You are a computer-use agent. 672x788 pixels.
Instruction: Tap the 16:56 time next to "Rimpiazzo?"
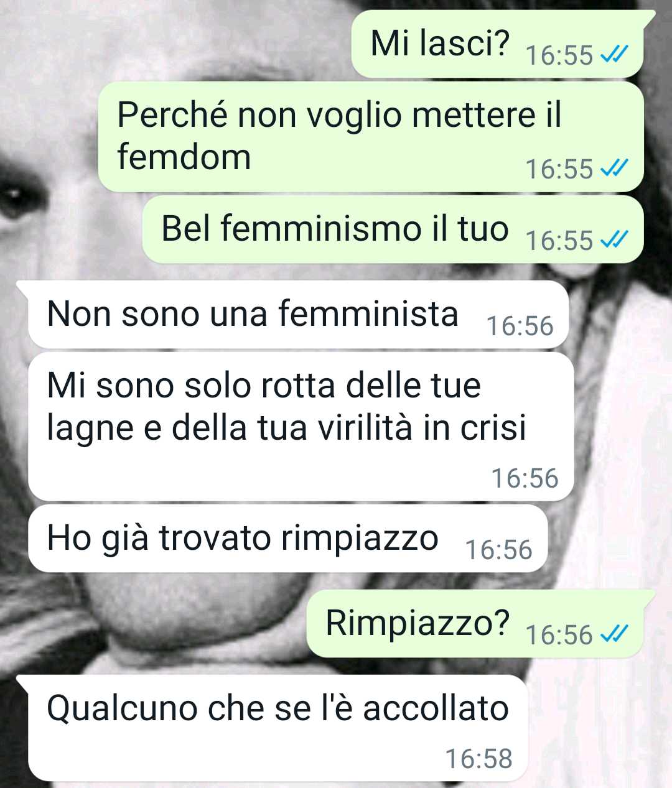pyautogui.click(x=559, y=635)
